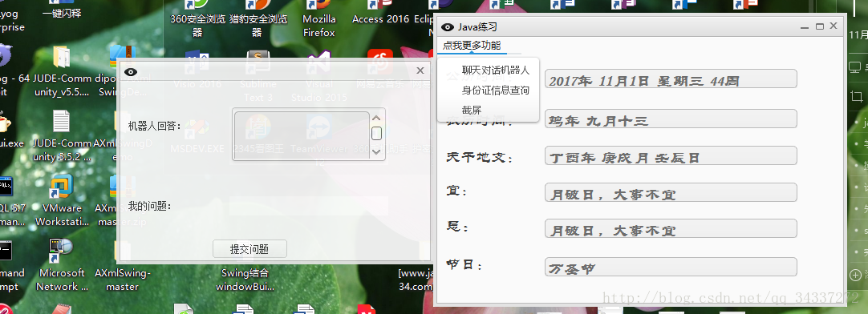Maximize the Java练习 window

pyautogui.click(x=820, y=26)
